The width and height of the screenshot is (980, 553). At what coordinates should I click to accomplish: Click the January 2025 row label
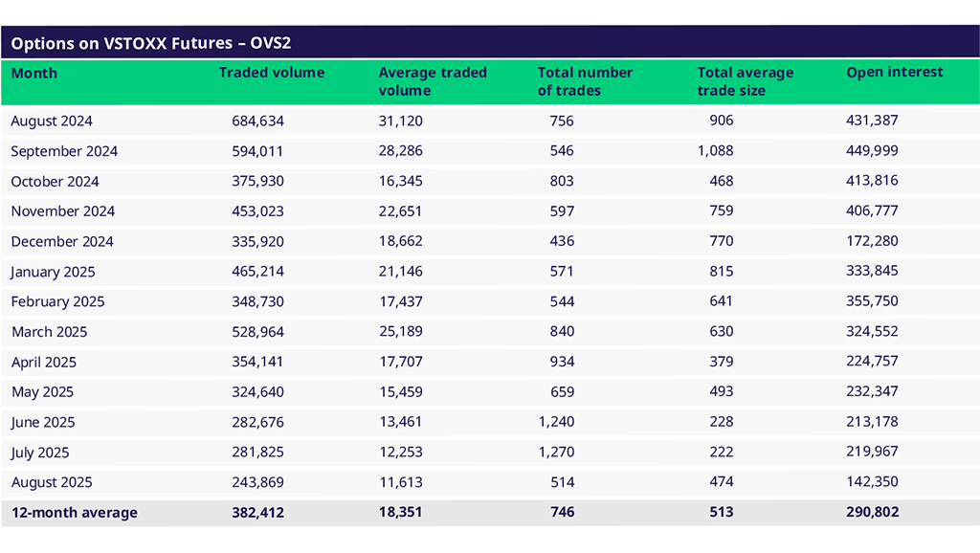53,272
